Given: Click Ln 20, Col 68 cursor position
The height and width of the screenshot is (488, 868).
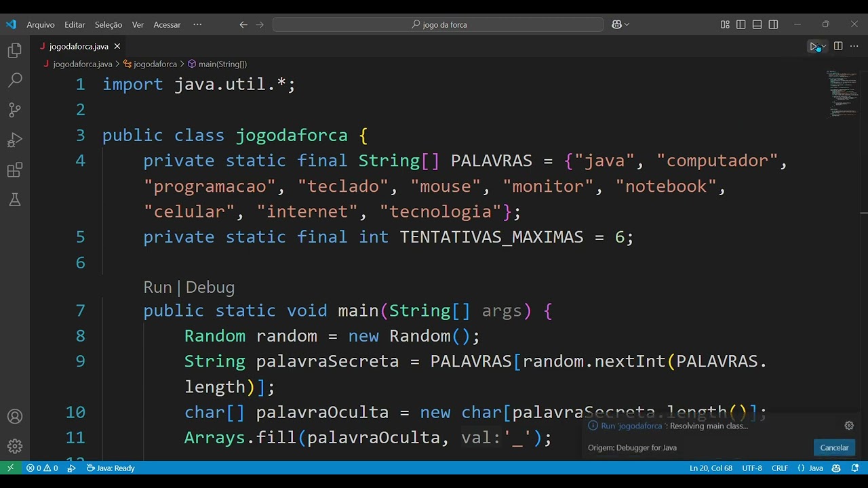Looking at the screenshot, I should pyautogui.click(x=711, y=468).
